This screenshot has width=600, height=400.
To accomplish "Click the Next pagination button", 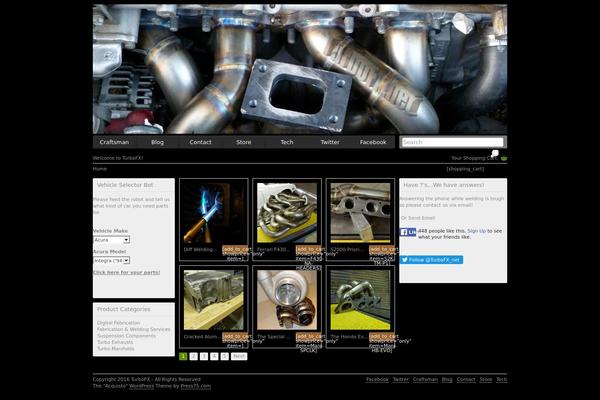I will coord(239,356).
